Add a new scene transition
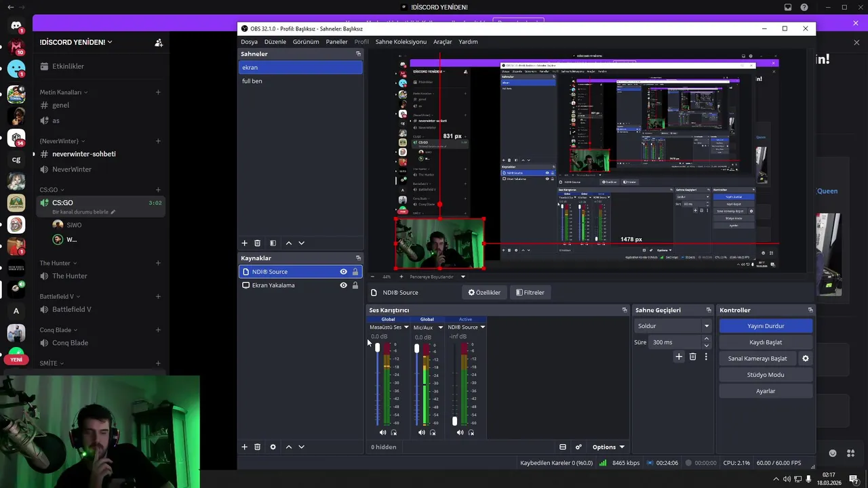Viewport: 868px width, 488px height. (x=679, y=357)
